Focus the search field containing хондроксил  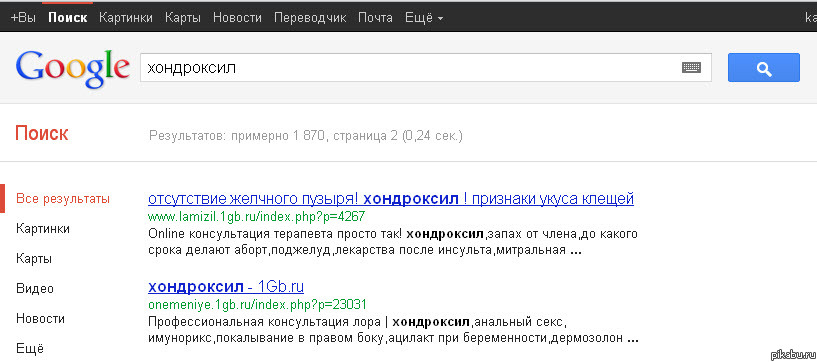426,68
